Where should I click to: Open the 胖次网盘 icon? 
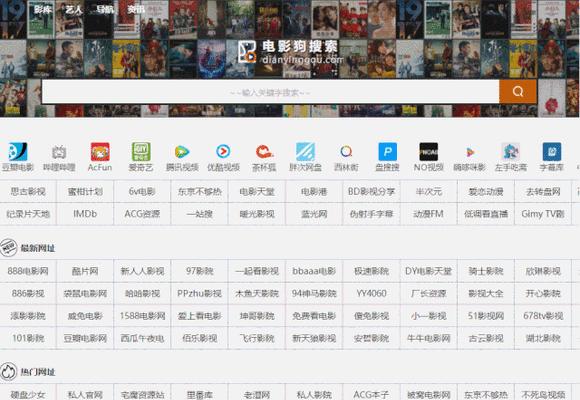(305, 152)
